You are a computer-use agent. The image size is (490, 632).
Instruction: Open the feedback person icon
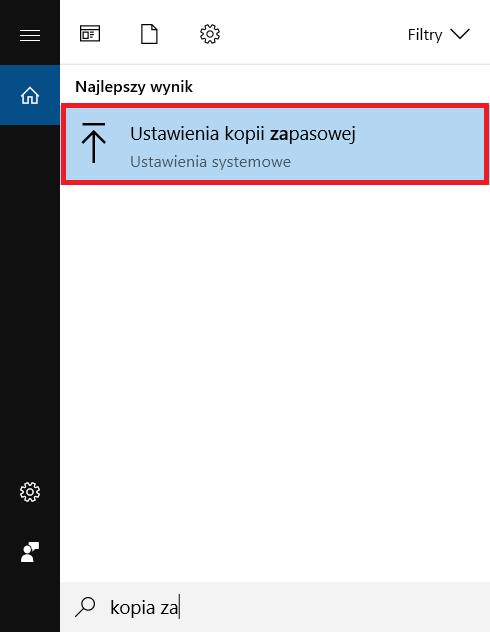tap(30, 552)
